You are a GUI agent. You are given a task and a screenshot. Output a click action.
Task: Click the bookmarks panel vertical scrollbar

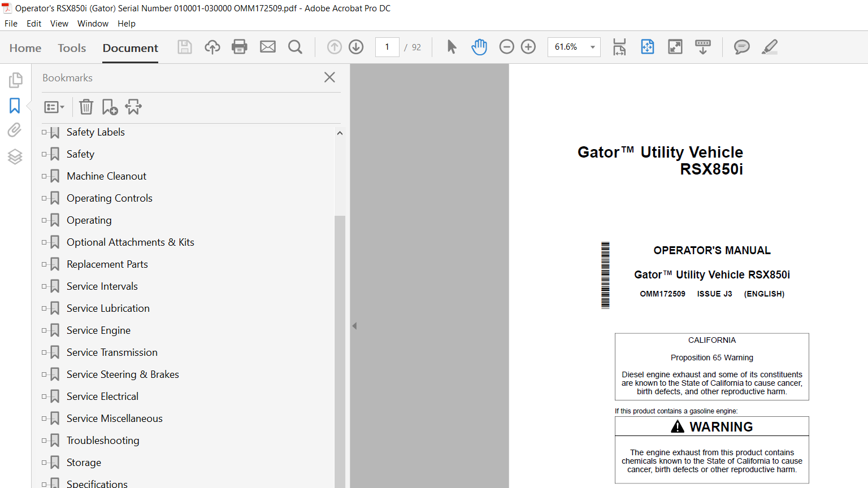340,351
